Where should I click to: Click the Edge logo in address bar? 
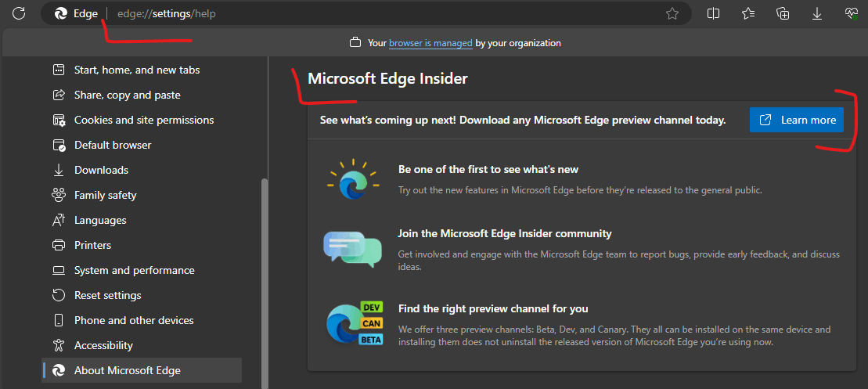click(x=60, y=14)
